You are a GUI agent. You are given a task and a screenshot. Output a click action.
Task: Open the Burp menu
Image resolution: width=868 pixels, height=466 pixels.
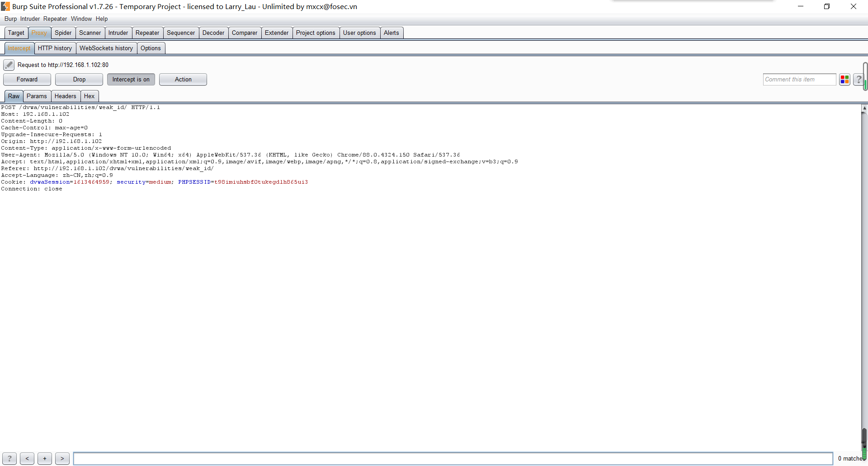coord(10,19)
